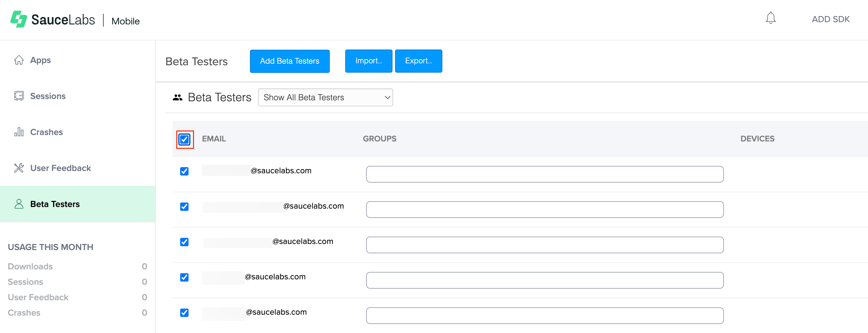Open the User Feedback tools icon
The width and height of the screenshot is (868, 333).
pos(19,168)
